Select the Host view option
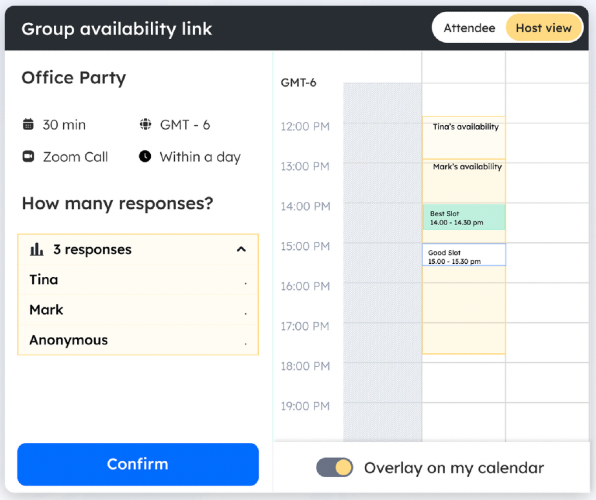 point(544,28)
